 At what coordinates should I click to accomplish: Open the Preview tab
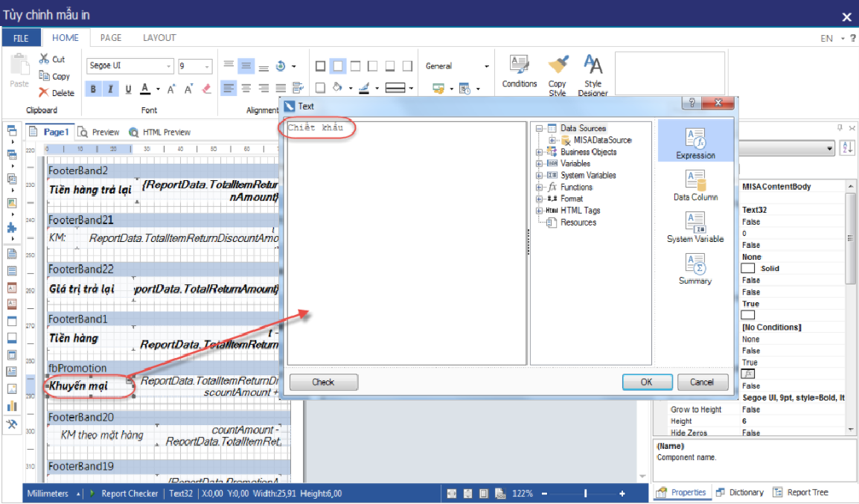click(x=98, y=132)
